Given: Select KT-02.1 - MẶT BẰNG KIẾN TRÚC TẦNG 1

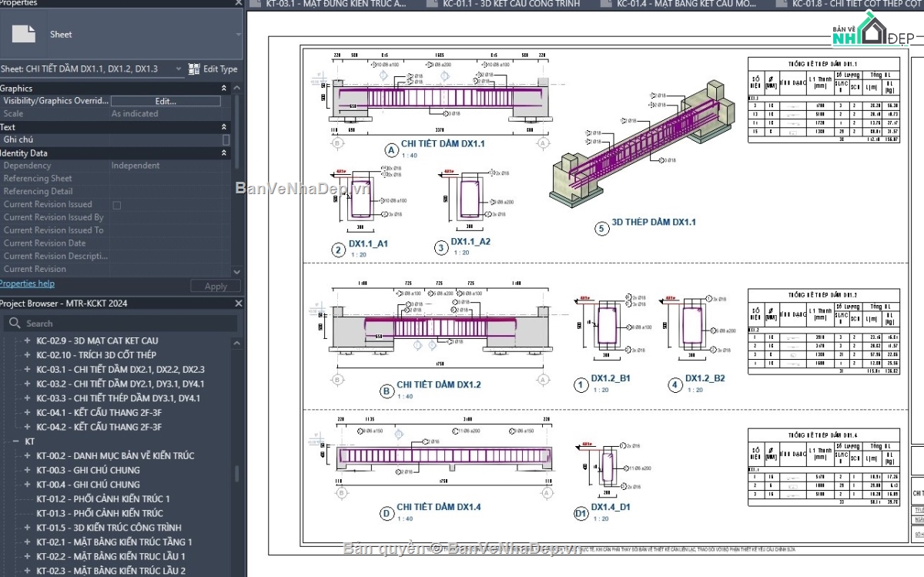Looking at the screenshot, I should pyautogui.click(x=114, y=542).
